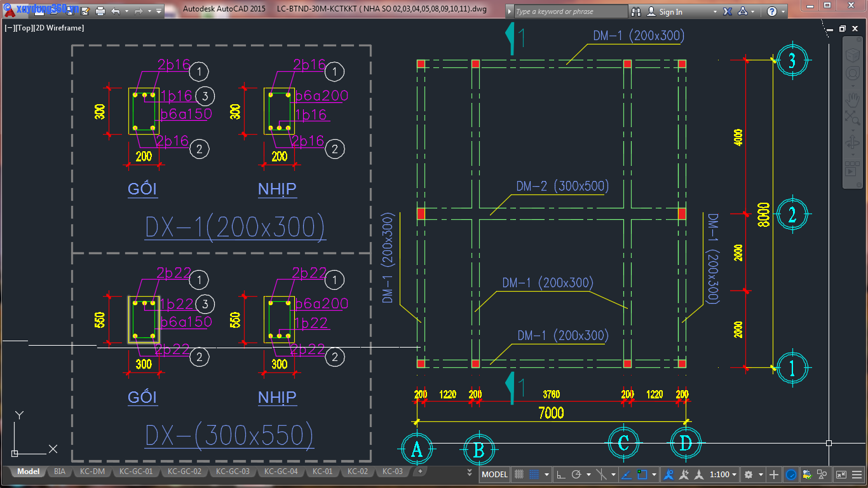Open the Autodesk Exchange Apps X icon

[728, 11]
